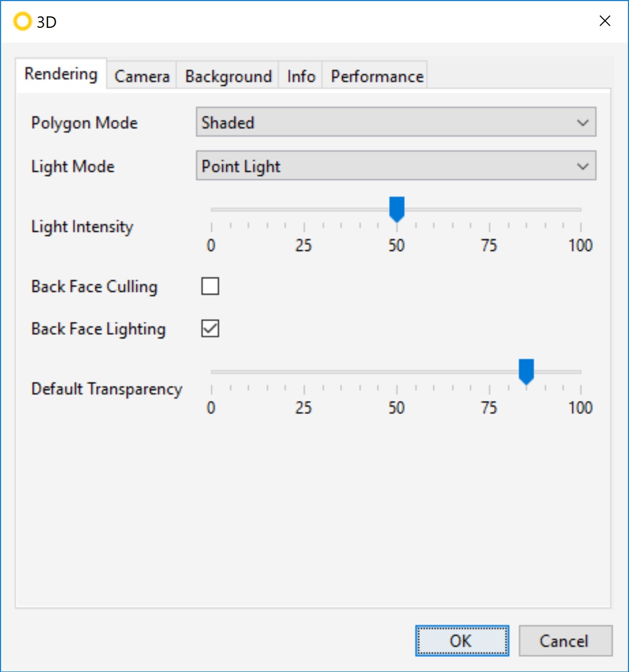Close the 3D settings dialog
629x672 pixels.
coord(605,21)
